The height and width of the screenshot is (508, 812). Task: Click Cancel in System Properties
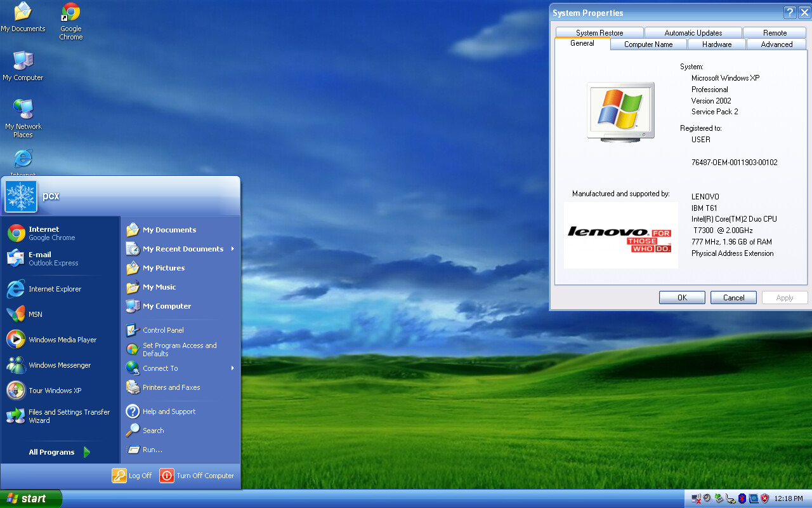[733, 298]
